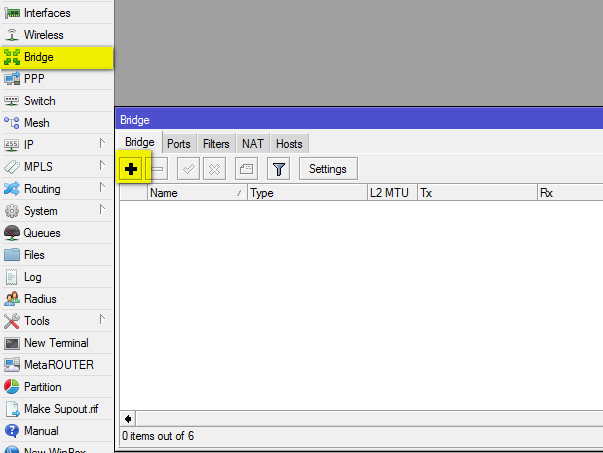Click the minus remove icon in toolbar
603x453 pixels.
[159, 169]
